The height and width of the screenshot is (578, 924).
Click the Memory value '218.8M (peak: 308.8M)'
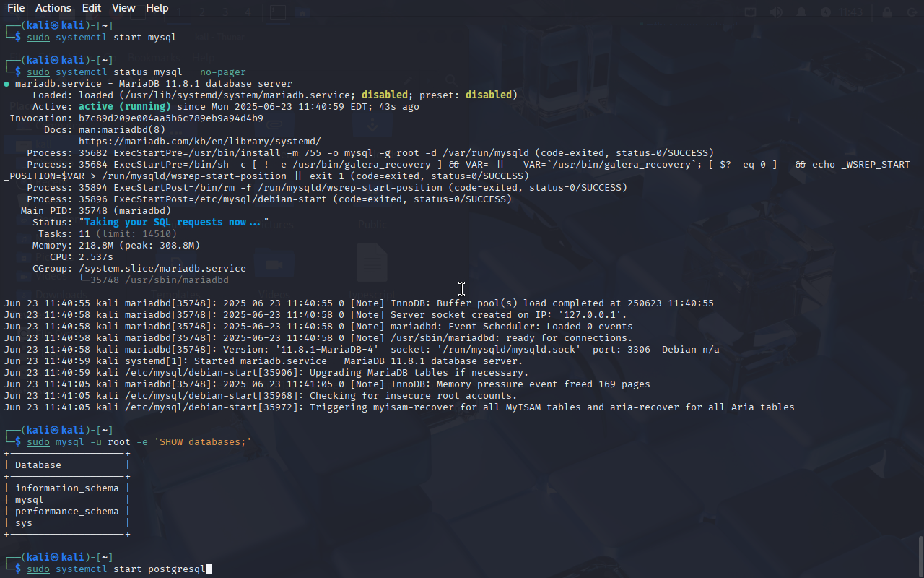(139, 246)
